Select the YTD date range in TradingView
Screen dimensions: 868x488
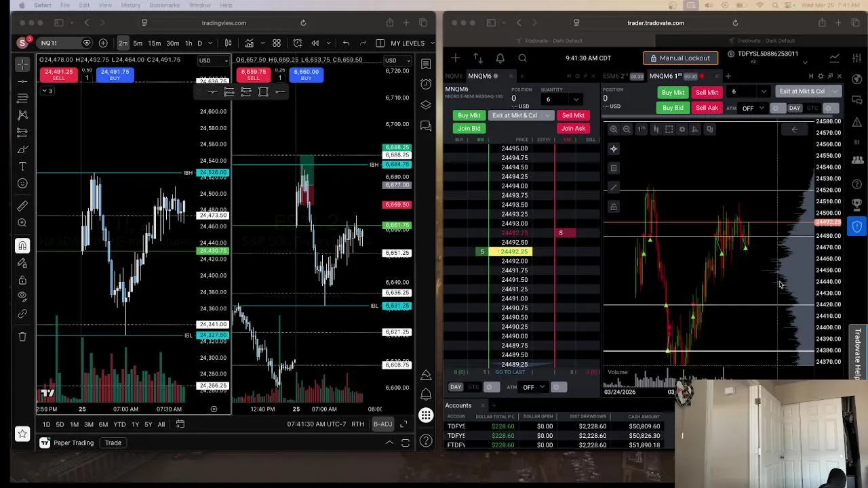click(119, 424)
